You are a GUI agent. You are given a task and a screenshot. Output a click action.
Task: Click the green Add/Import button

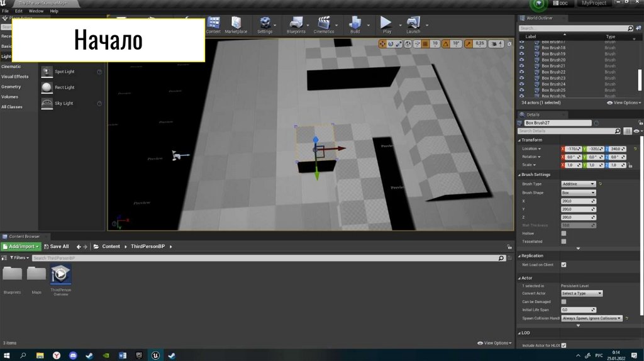coord(21,247)
